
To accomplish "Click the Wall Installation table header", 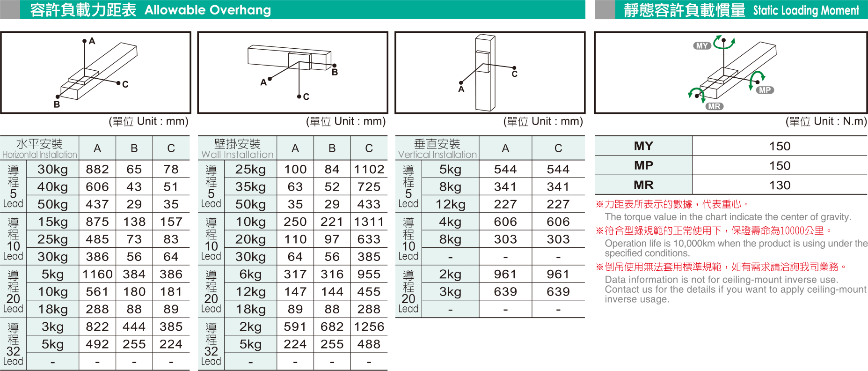I will pyautogui.click(x=237, y=148).
